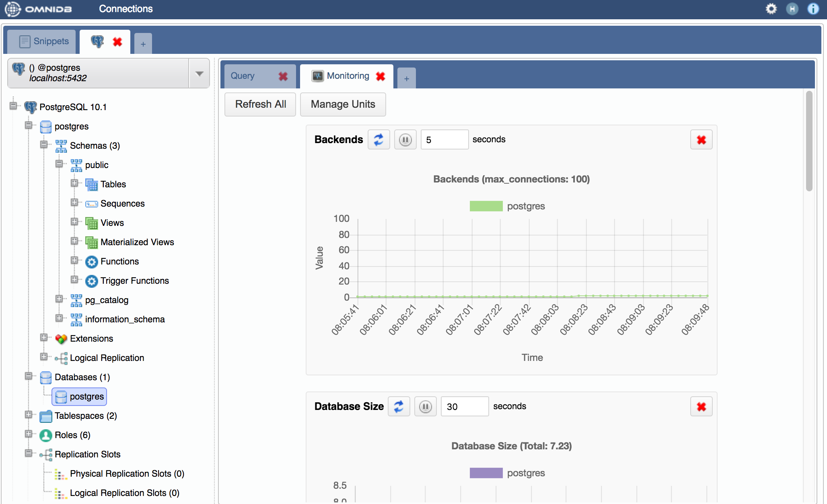Viewport: 827px width, 504px height.
Task: Expand the information_schema node
Action: point(59,318)
